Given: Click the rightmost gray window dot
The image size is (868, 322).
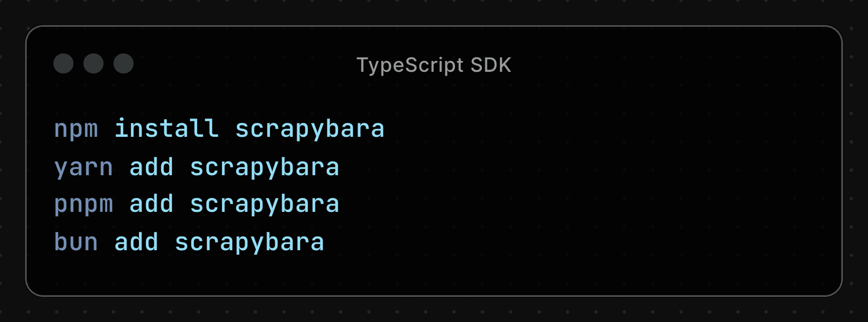Looking at the screenshot, I should 123,63.
